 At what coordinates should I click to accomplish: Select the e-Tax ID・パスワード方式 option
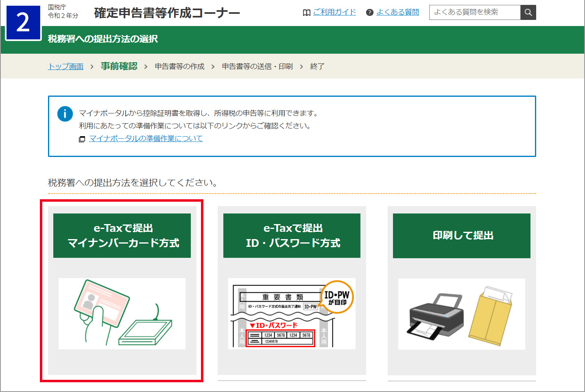pos(291,236)
